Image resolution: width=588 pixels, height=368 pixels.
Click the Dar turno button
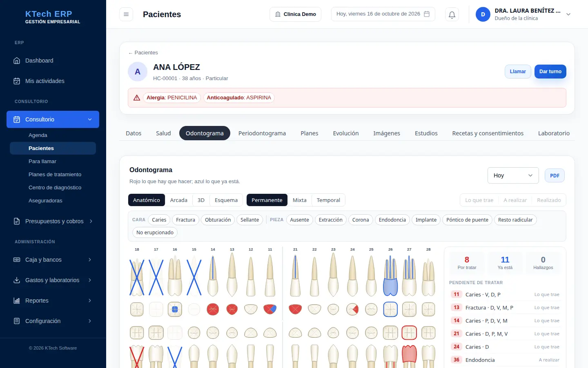550,72
